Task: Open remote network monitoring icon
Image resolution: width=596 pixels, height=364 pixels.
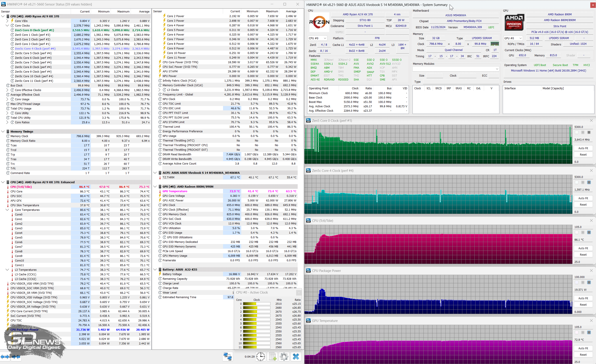Action: [x=228, y=357]
